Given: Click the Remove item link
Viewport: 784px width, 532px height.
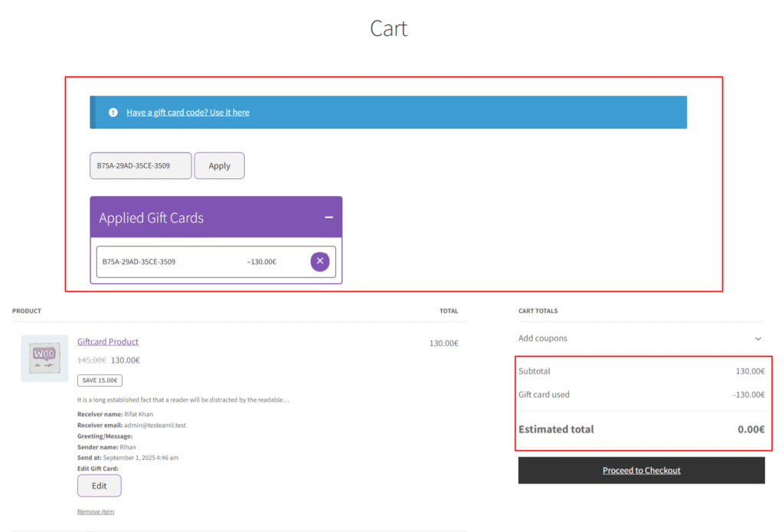Looking at the screenshot, I should tap(96, 511).
